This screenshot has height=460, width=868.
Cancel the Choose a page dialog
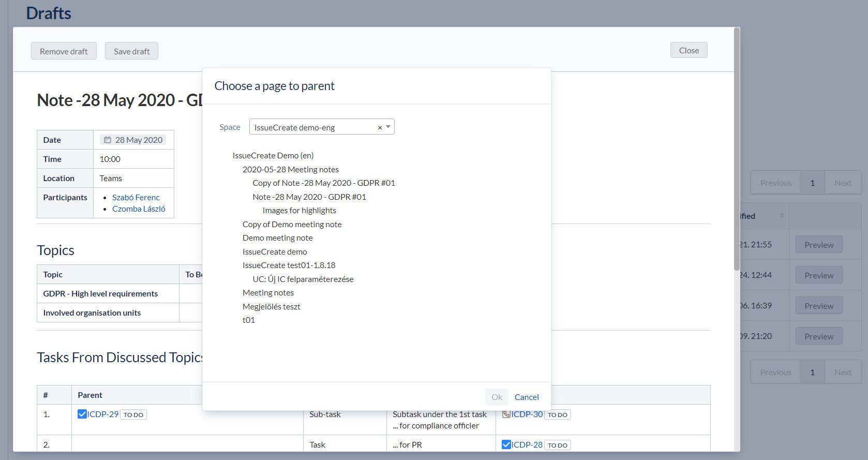pyautogui.click(x=527, y=397)
